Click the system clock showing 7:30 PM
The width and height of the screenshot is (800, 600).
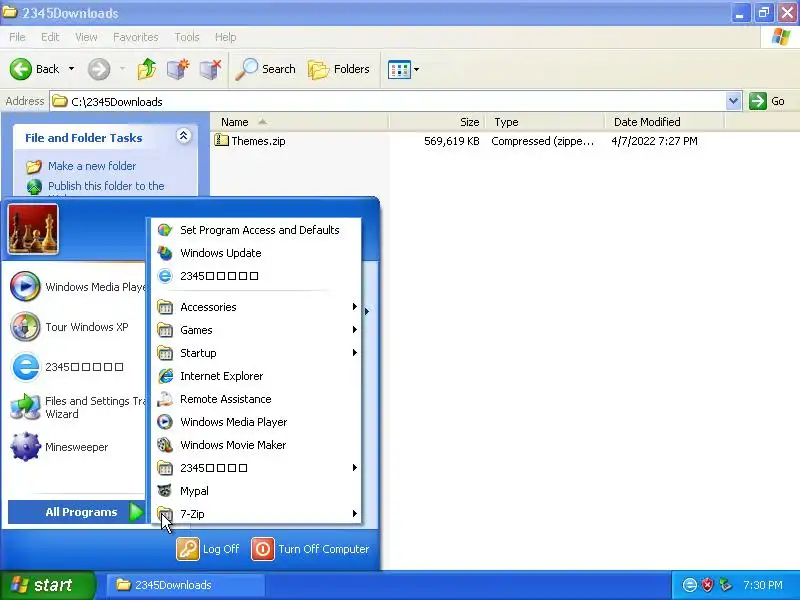[763, 585]
